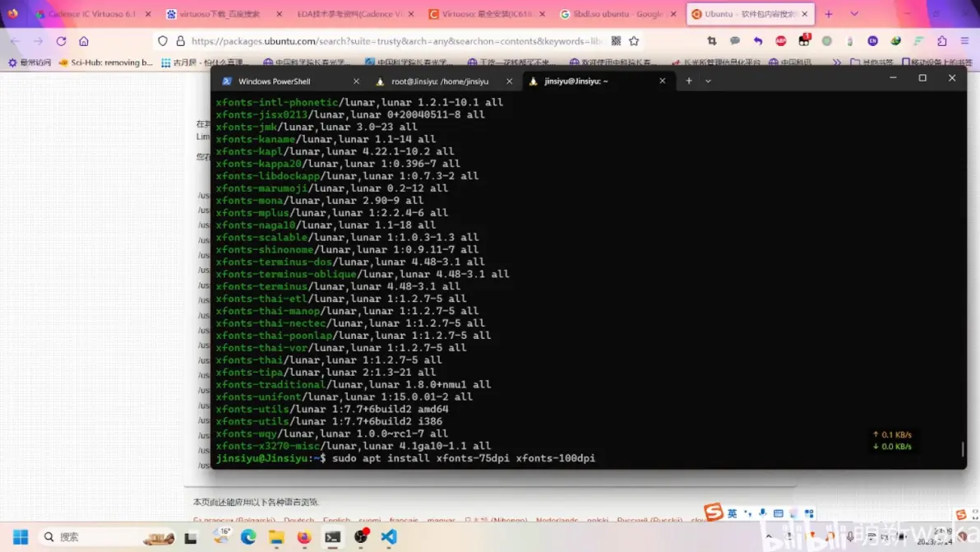Close the Windows PowerShell terminal tab
This screenshot has width=980, height=552.
356,81
